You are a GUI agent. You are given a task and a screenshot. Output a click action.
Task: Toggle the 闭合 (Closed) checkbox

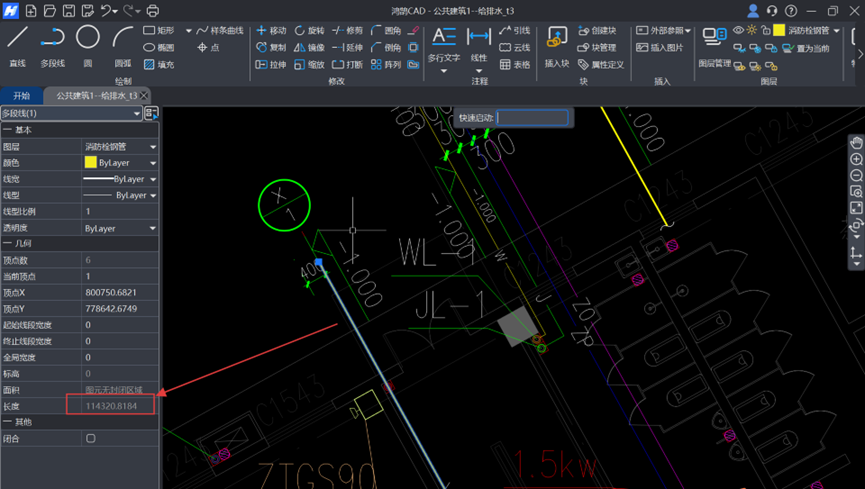click(x=91, y=438)
